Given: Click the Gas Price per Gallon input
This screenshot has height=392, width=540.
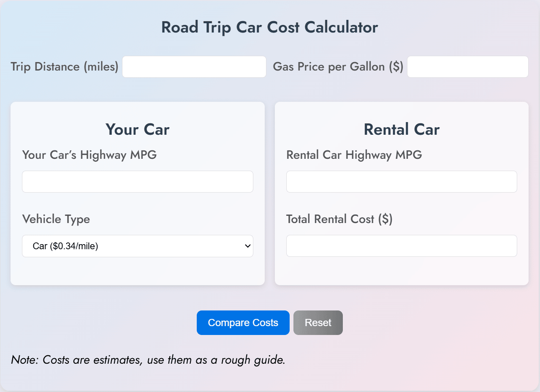Looking at the screenshot, I should coord(467,67).
